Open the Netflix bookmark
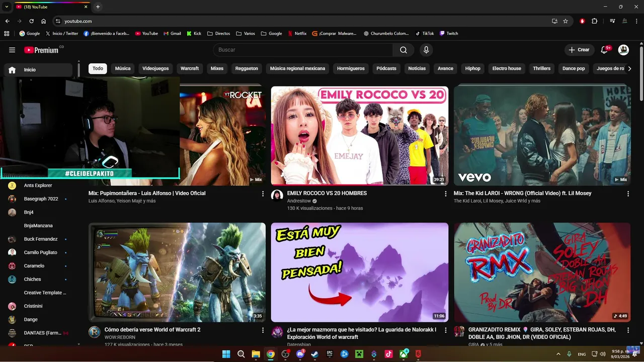This screenshot has height=362, width=644. tap(297, 34)
